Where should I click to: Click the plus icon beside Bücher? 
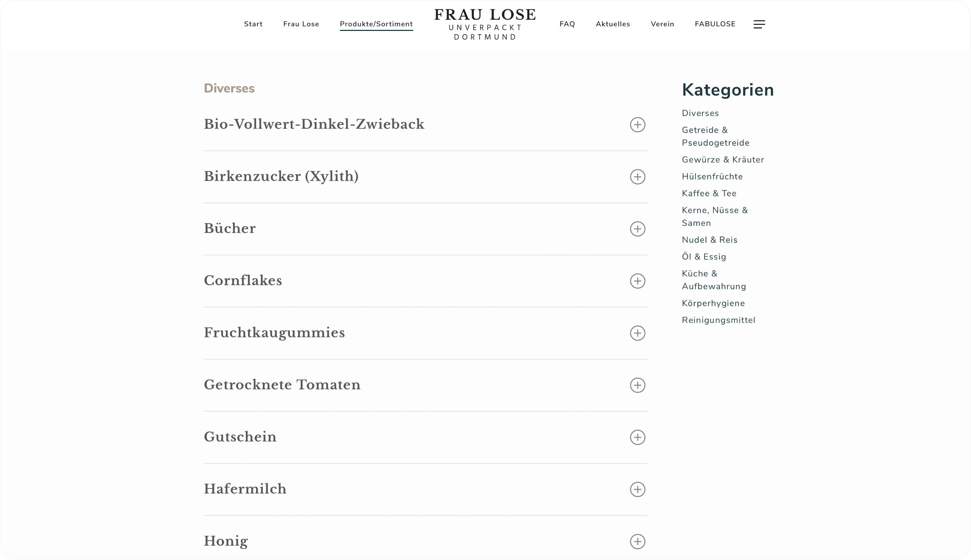tap(637, 229)
